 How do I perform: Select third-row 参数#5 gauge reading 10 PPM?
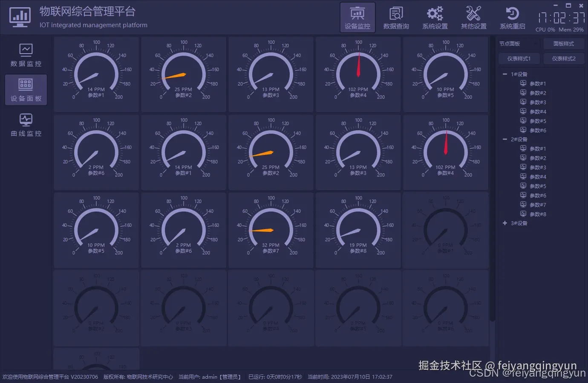(96, 230)
